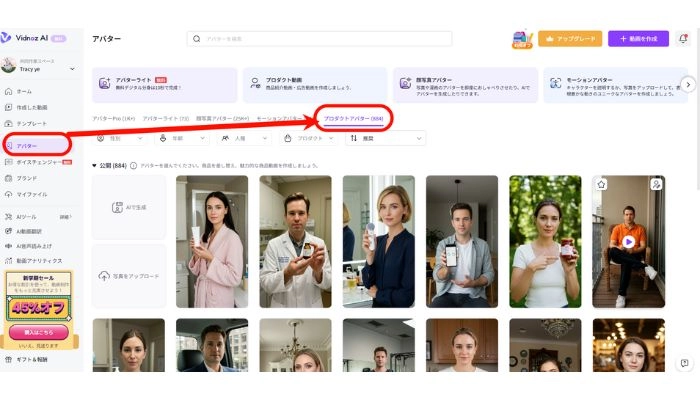The image size is (700, 400).
Task: Click the ギフト&報酬 gift icon
Action: point(8,359)
